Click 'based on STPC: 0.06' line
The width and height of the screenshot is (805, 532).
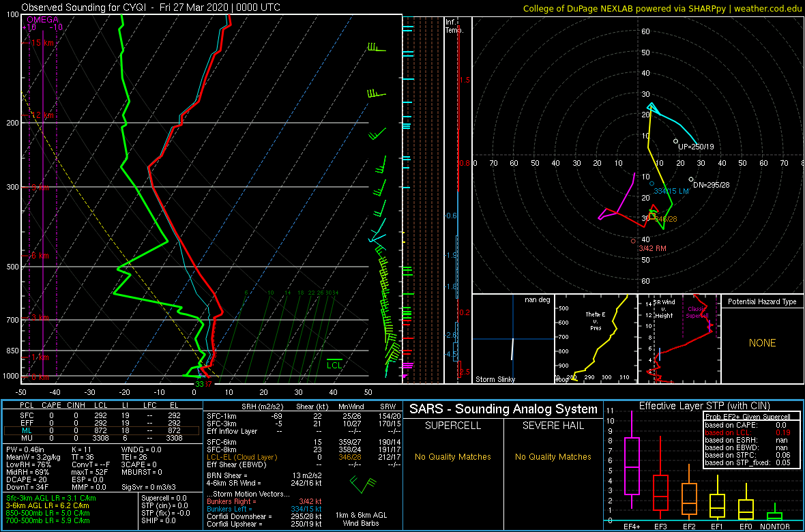tap(749, 455)
